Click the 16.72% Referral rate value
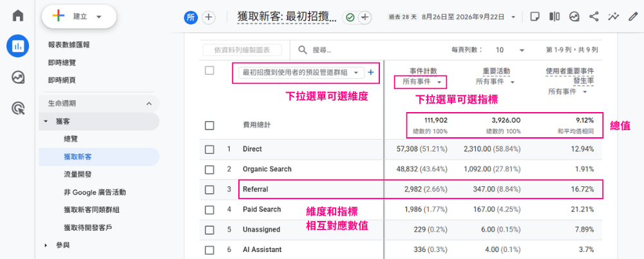 582,189
